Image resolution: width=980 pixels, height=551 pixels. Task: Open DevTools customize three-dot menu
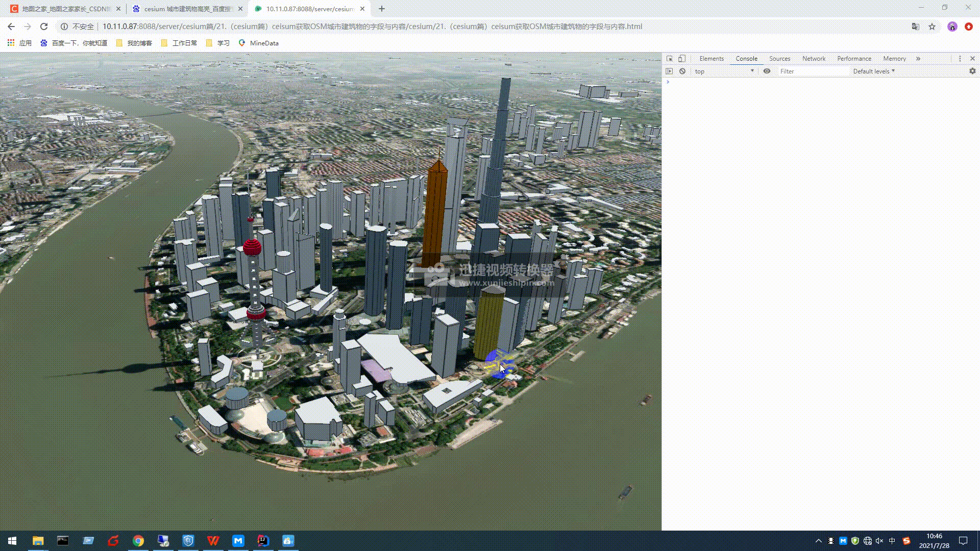[x=960, y=59]
